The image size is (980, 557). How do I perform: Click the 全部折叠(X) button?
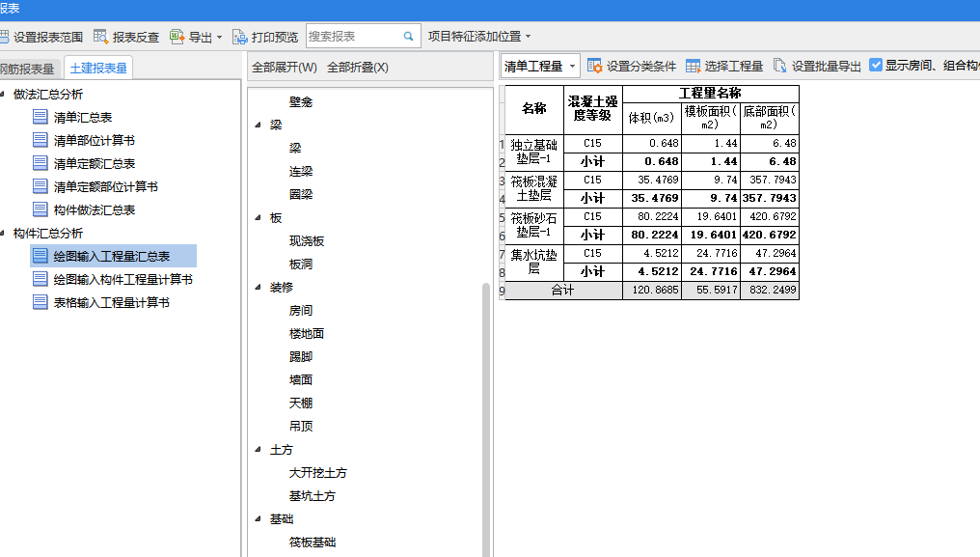(x=358, y=67)
